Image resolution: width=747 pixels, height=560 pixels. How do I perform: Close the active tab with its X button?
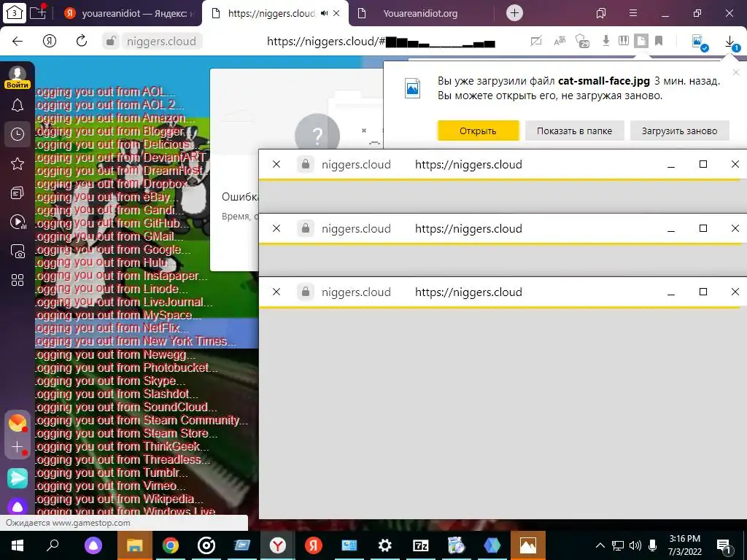[336, 13]
